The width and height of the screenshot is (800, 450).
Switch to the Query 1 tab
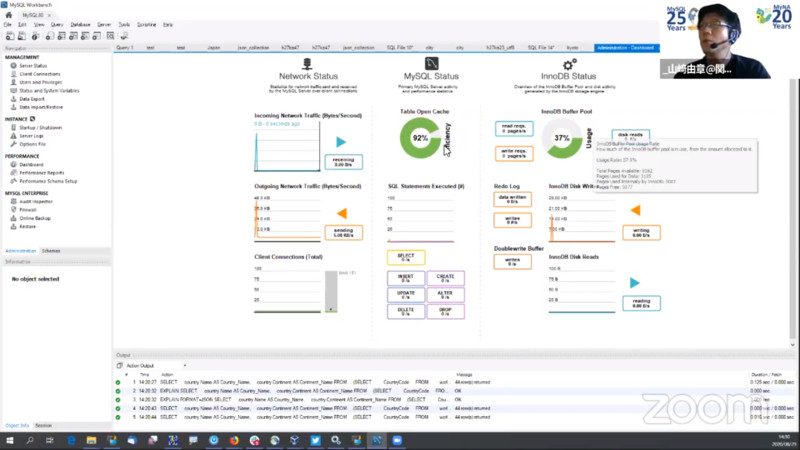tap(125, 47)
